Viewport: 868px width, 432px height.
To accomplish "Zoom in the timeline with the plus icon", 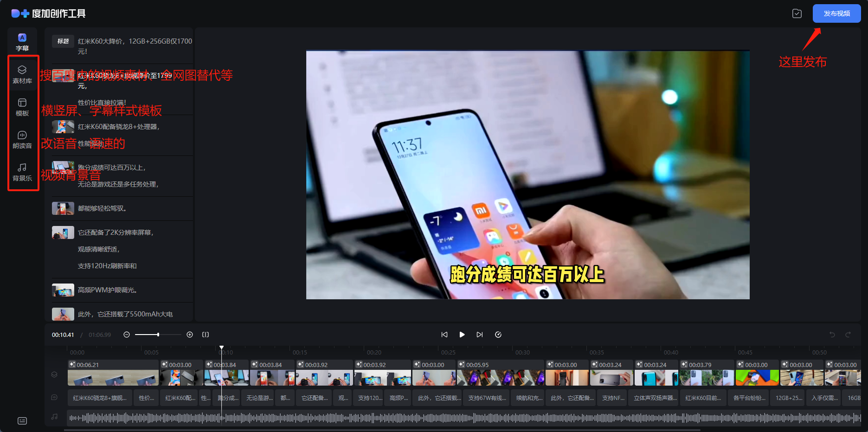I will coord(190,334).
